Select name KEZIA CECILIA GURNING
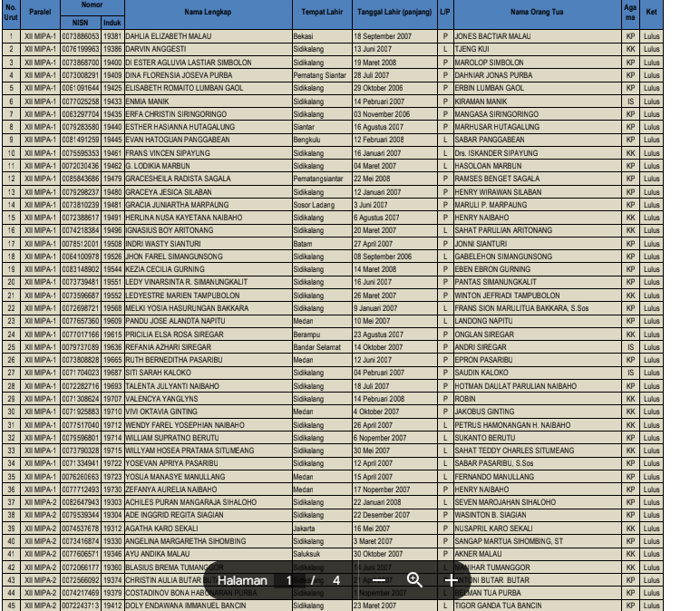The image size is (700, 611). (165, 269)
